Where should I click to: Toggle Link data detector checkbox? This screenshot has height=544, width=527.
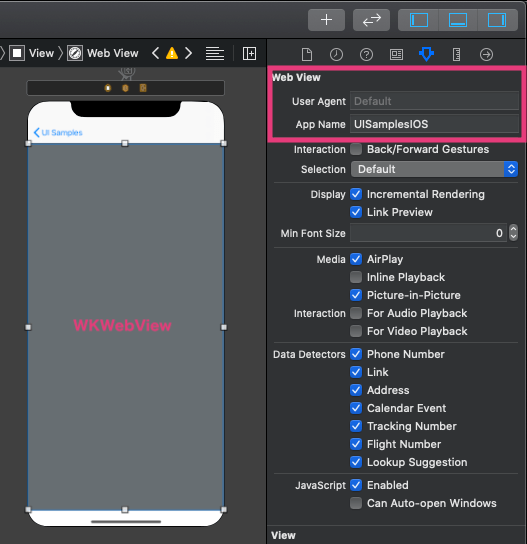356,372
